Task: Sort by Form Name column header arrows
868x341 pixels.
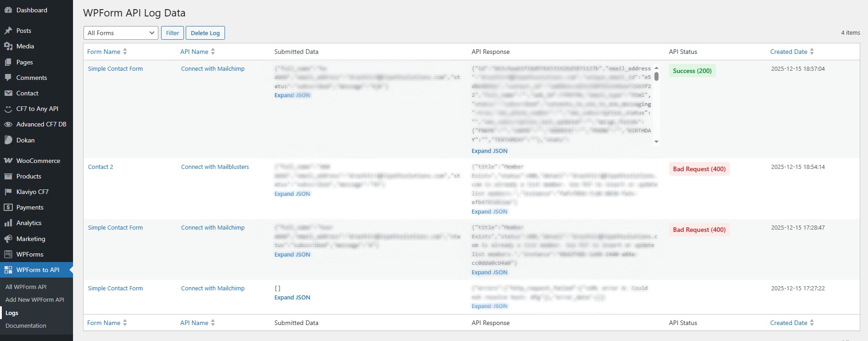Action: (125, 52)
